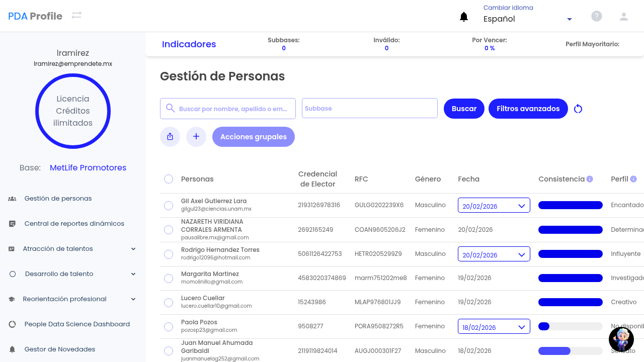Open the user account icon

623,16
